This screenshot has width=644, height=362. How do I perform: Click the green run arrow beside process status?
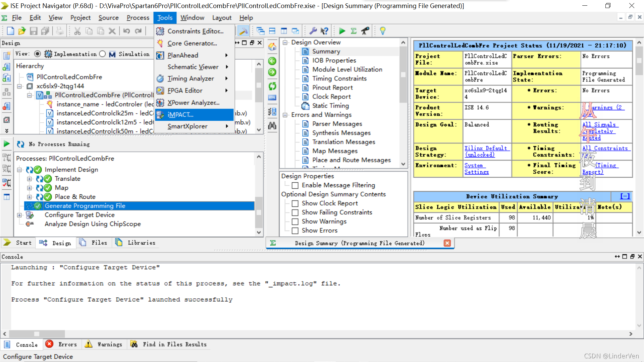coord(6,144)
